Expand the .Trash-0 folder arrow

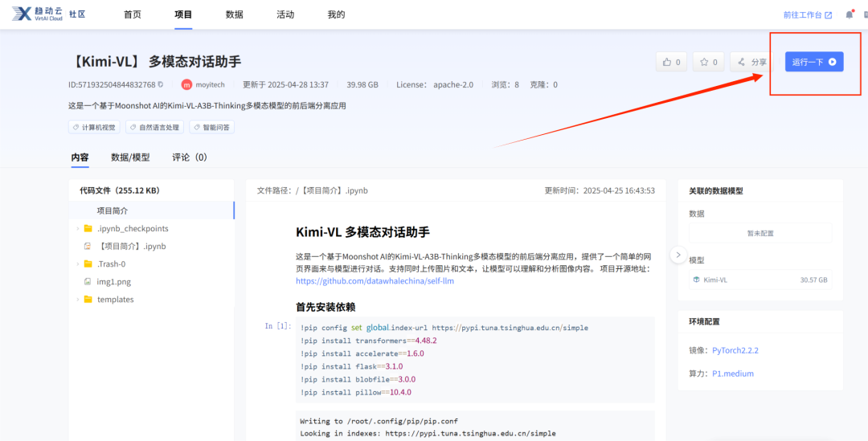(77, 264)
